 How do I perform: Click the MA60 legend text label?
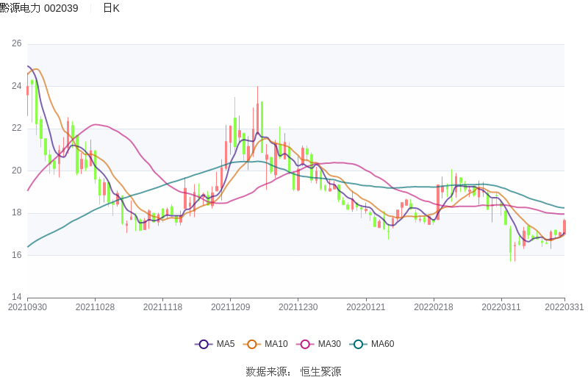tap(382, 344)
